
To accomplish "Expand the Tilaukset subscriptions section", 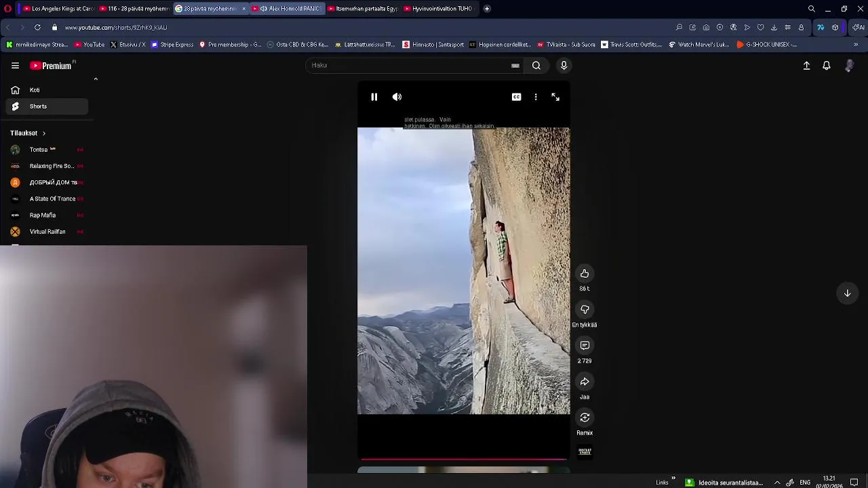I will point(28,133).
